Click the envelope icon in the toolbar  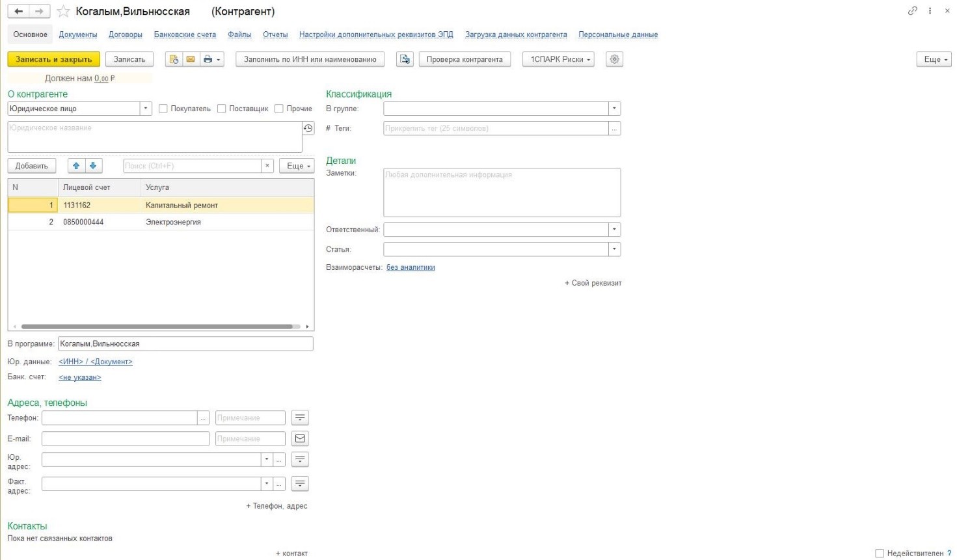click(x=190, y=59)
